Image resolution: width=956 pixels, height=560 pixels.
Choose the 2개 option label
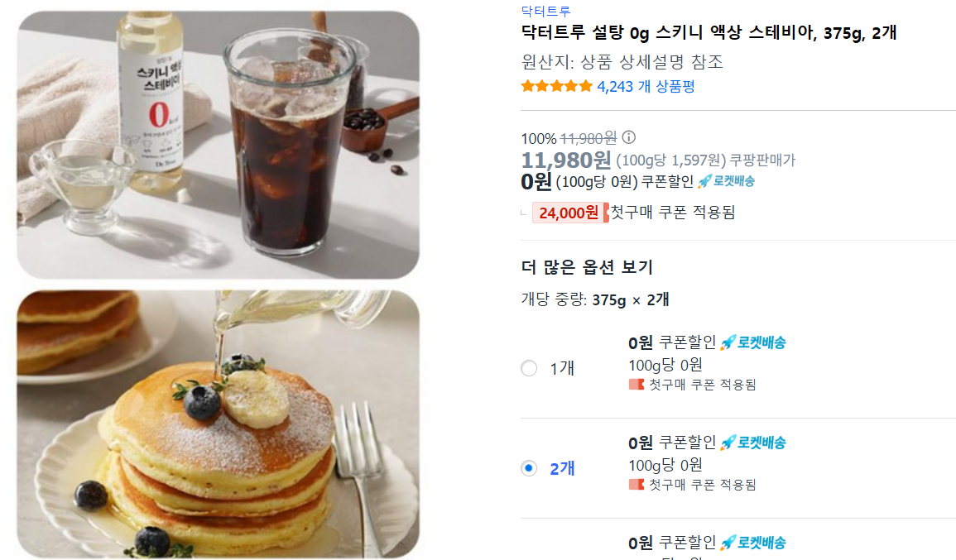562,468
